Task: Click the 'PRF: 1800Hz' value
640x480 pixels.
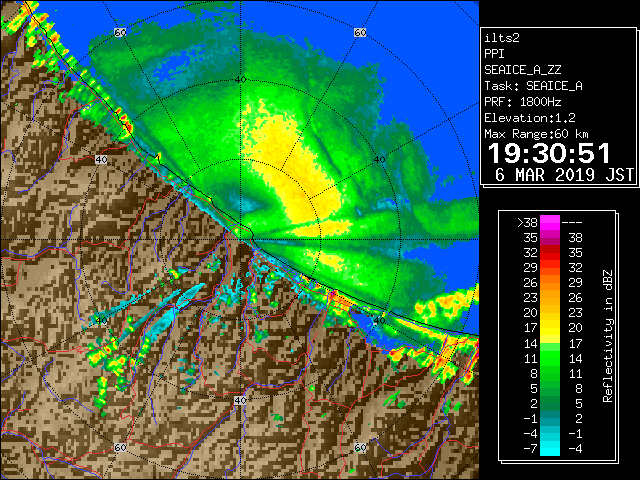Action: (522, 102)
